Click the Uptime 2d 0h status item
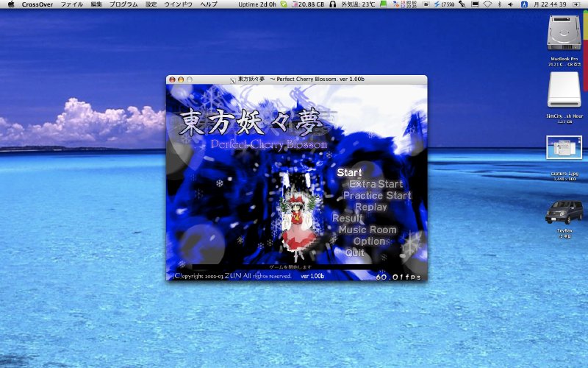Viewport: 588px width, 368px height. pos(257,4)
